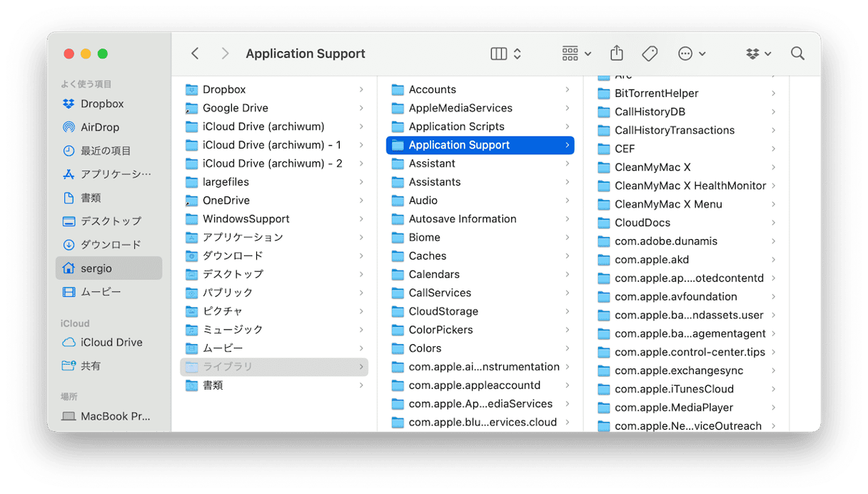Select the com.adobe.dunamis folder
This screenshot has width=868, height=494.
[x=687, y=241]
